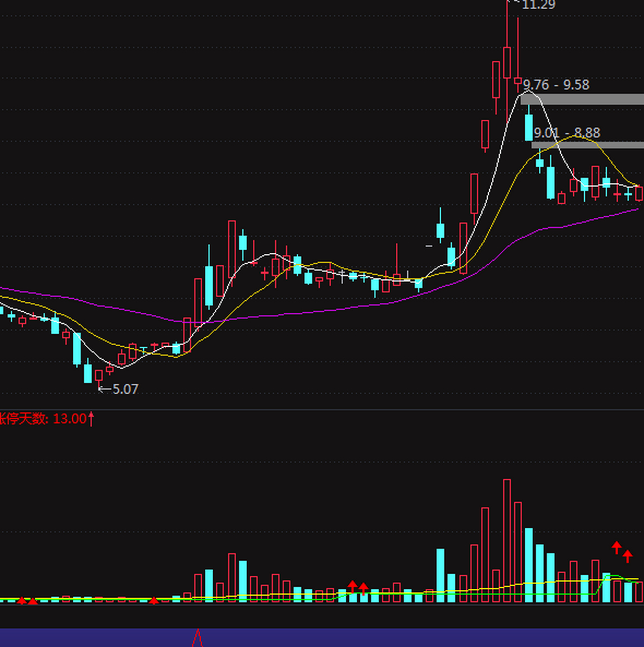Image resolution: width=644 pixels, height=647 pixels.
Task: Click rightmost red up-arrow in volume panel
Action: pyautogui.click(x=628, y=556)
